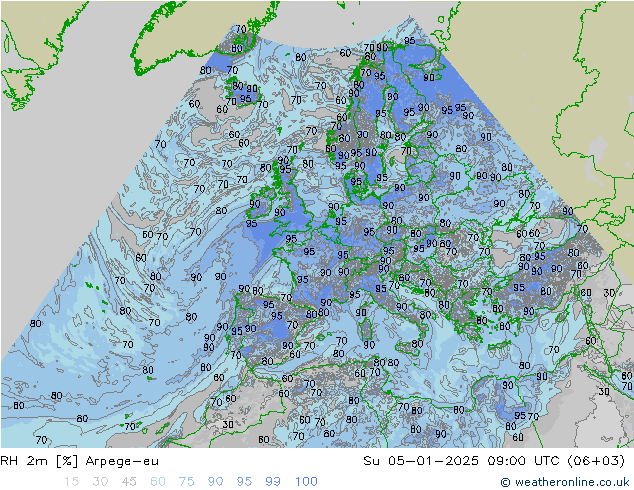This screenshot has width=634, height=490.
Task: Click the 'RH 2m [%]' title text
Action: coord(39,461)
